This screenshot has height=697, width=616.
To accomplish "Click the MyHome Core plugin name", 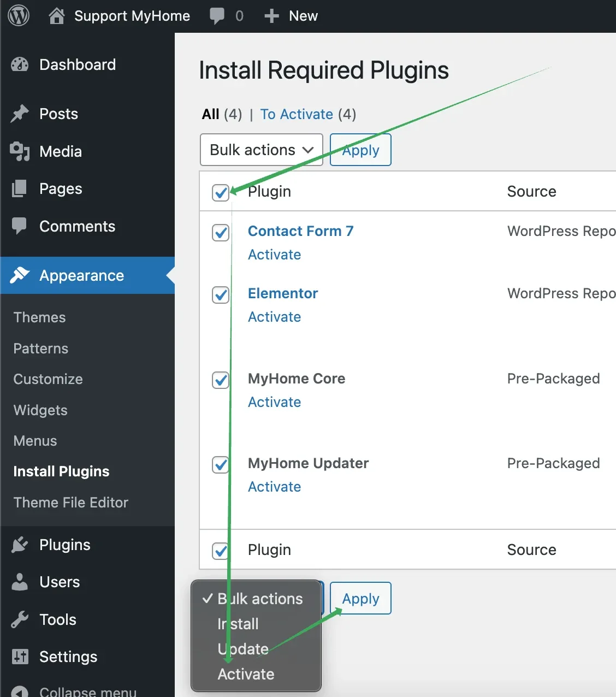I will pos(297,379).
